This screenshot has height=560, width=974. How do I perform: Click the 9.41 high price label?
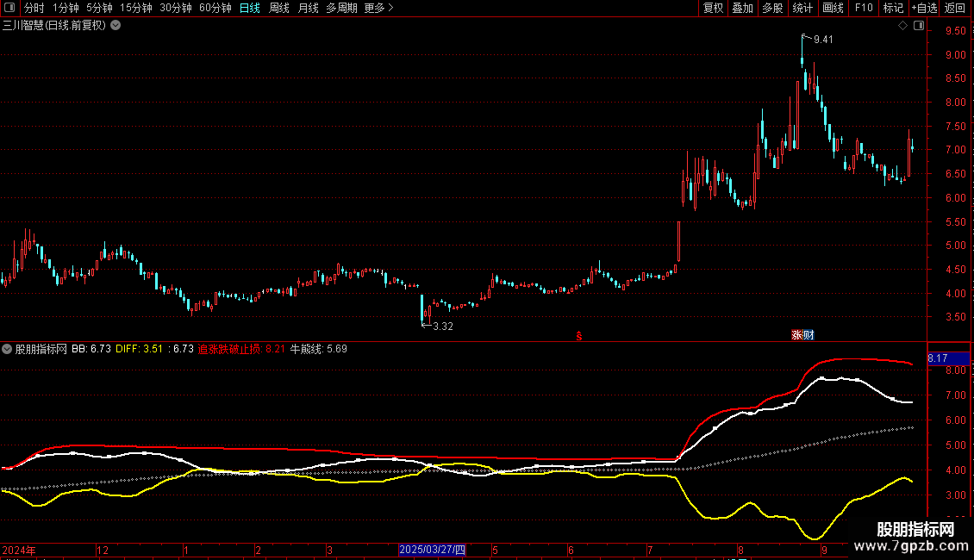(823, 40)
